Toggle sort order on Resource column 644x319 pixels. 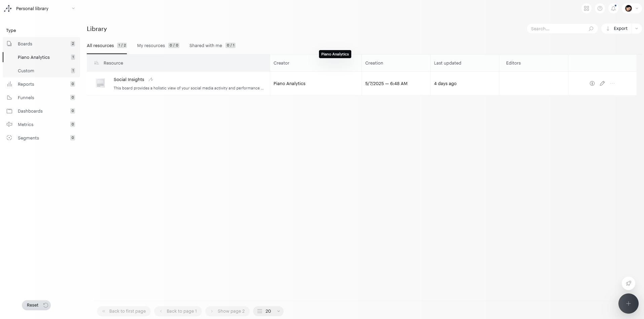97,63
